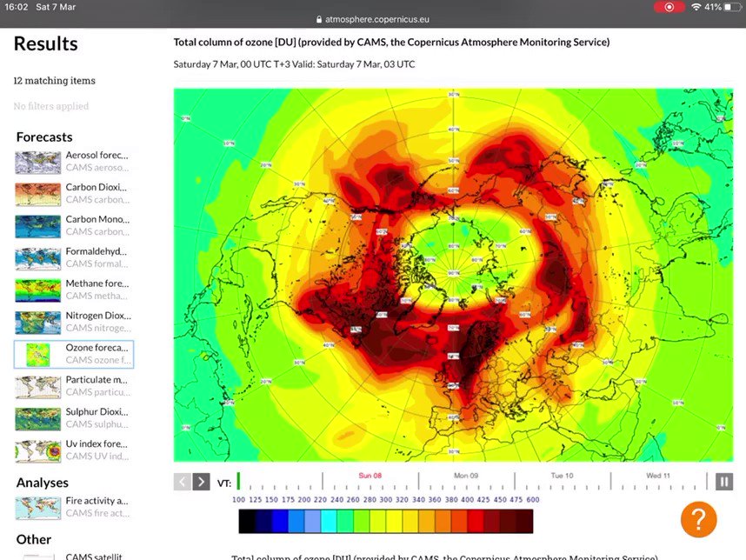This screenshot has width=746, height=560.
Task: Tap the atmosphere.copernicus.eu address bar
Action: 372,19
